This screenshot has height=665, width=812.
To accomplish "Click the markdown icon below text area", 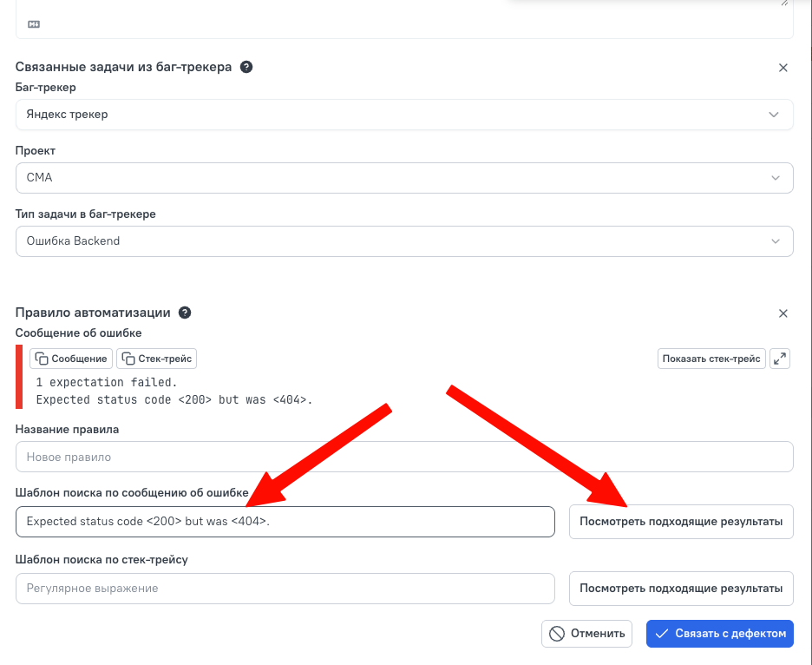I will click(34, 24).
